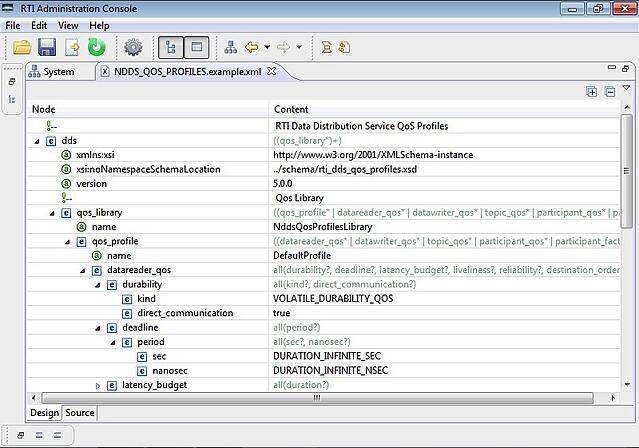The height and width of the screenshot is (448, 639).
Task: Save using the floppy disk icon
Action: tap(47, 47)
